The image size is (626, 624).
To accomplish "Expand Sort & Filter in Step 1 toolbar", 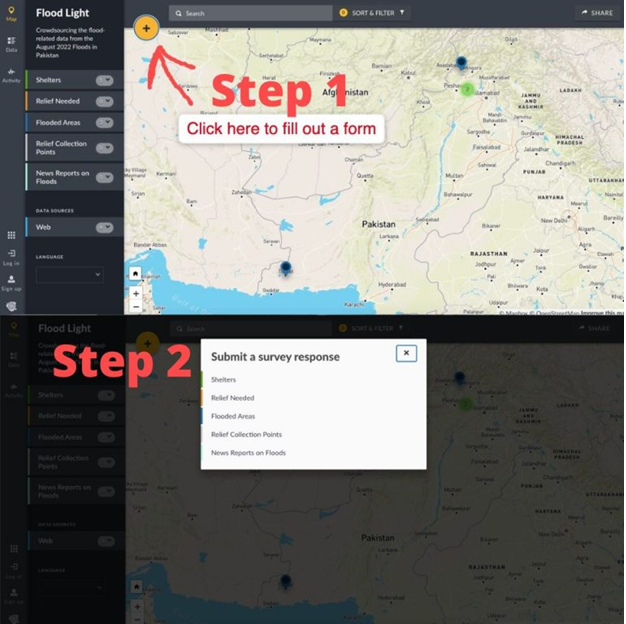I will 375,13.
